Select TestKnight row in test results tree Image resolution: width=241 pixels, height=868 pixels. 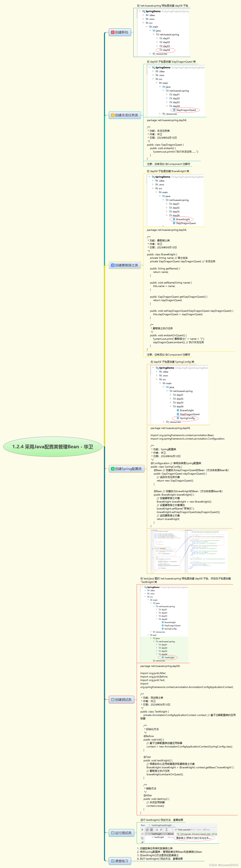coord(159,834)
